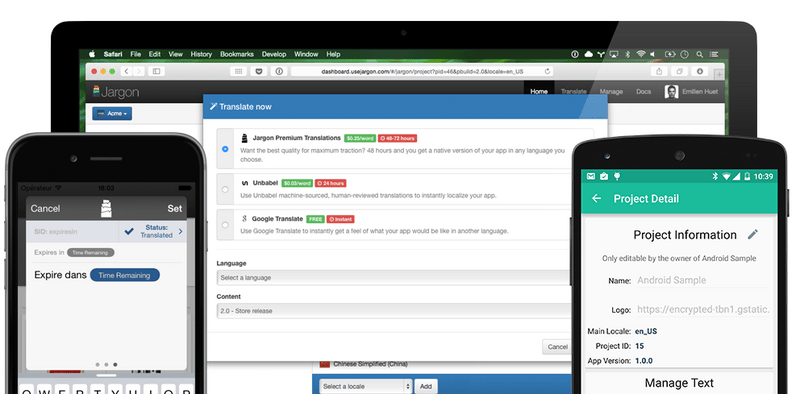Click the Android back arrow in Project Detail
This screenshot has width=800, height=394.
point(596,199)
